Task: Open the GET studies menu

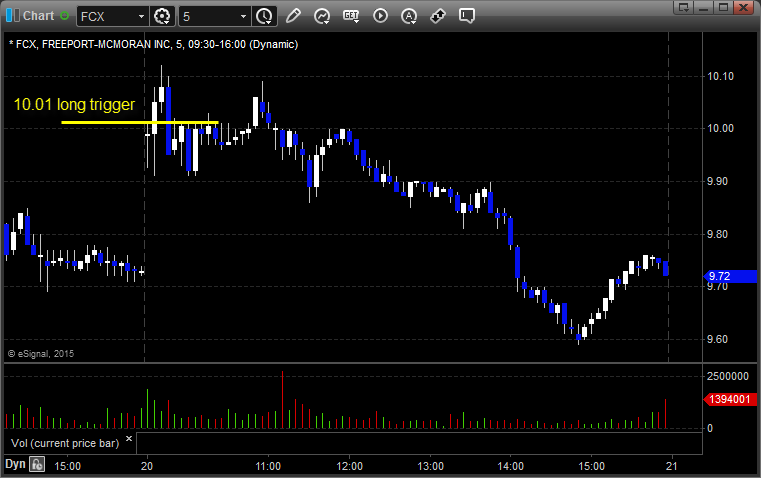Action: pos(351,16)
